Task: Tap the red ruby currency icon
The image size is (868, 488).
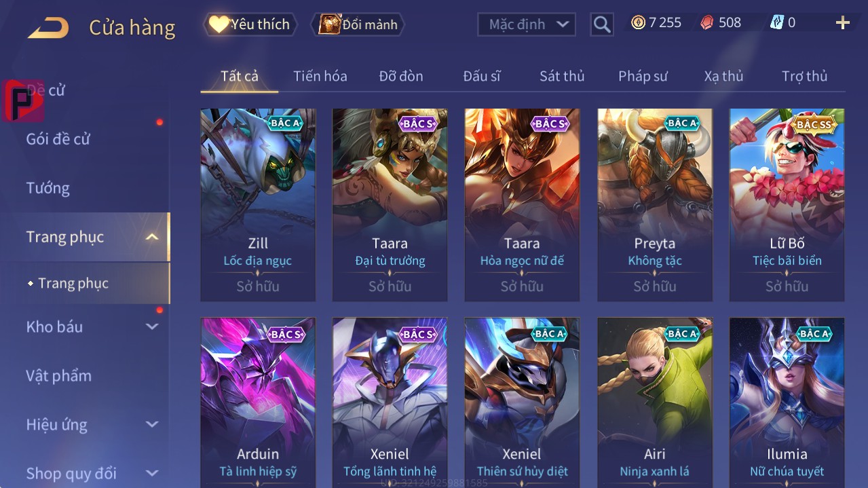Action: 707,22
